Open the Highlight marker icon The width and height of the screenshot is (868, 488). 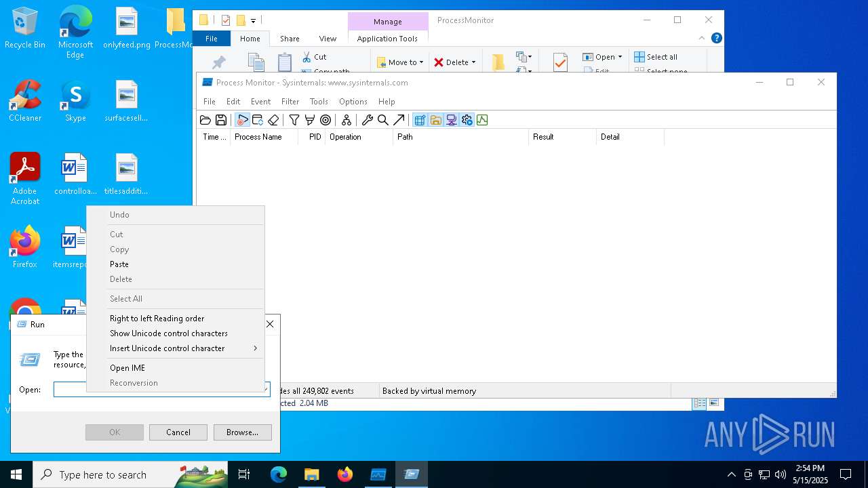310,120
